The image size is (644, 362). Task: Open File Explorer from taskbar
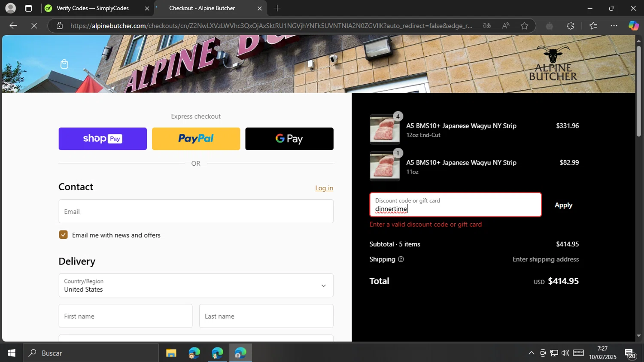click(171, 353)
